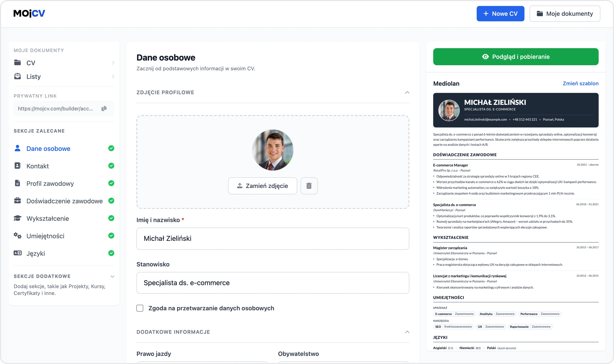Click green checkmark next to Wykształcenie
The width and height of the screenshot is (614, 364).
(x=111, y=218)
